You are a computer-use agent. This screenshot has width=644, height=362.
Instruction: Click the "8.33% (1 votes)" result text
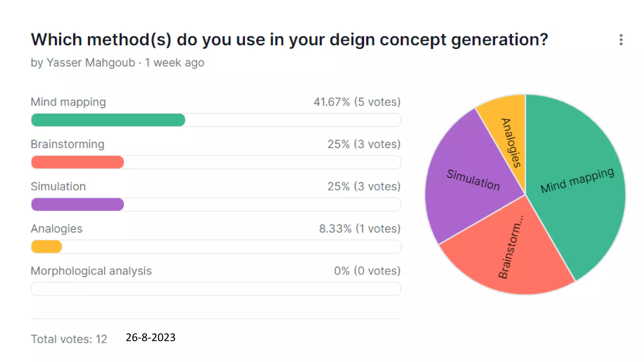click(x=360, y=229)
